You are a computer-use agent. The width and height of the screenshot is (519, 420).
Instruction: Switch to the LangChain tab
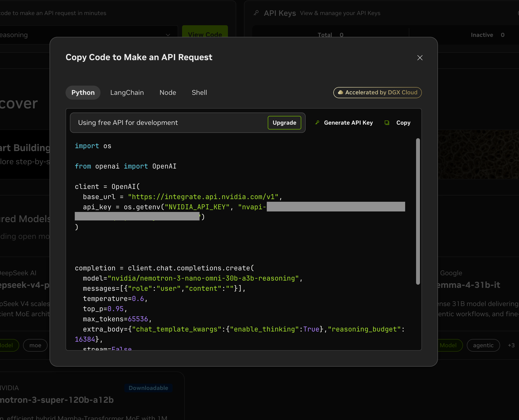(127, 92)
